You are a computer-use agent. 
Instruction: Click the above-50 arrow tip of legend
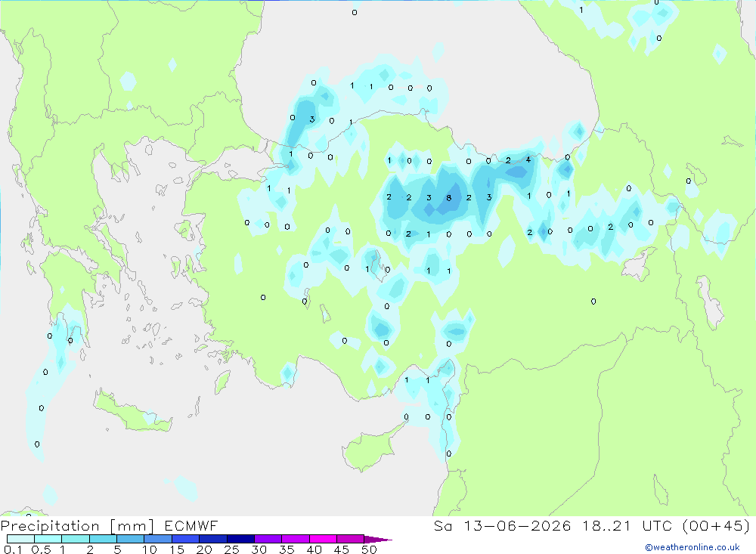[x=378, y=540]
